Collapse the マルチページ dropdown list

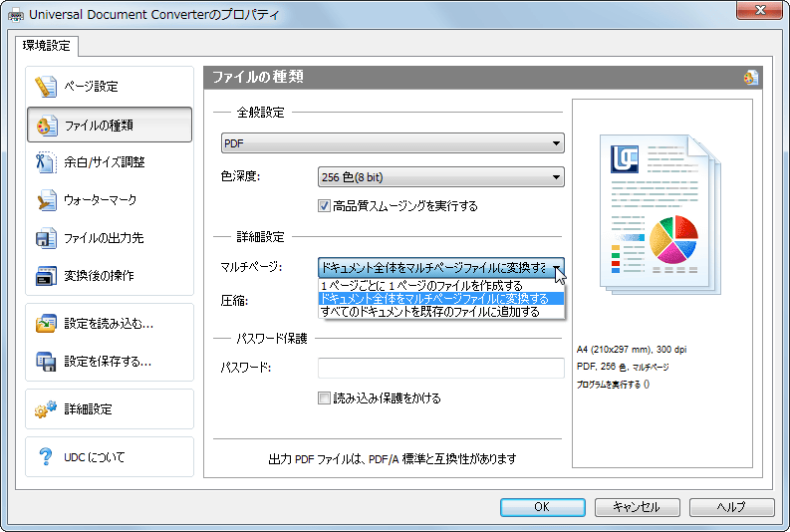point(556,268)
